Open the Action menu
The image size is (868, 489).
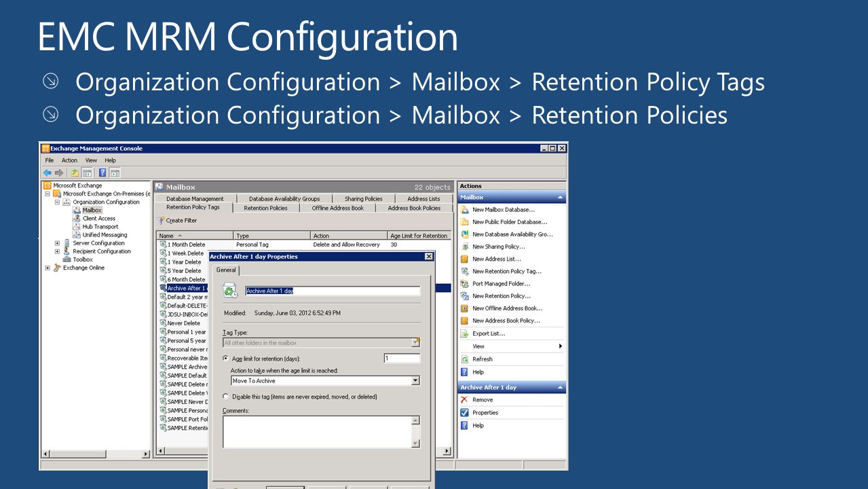tap(70, 160)
